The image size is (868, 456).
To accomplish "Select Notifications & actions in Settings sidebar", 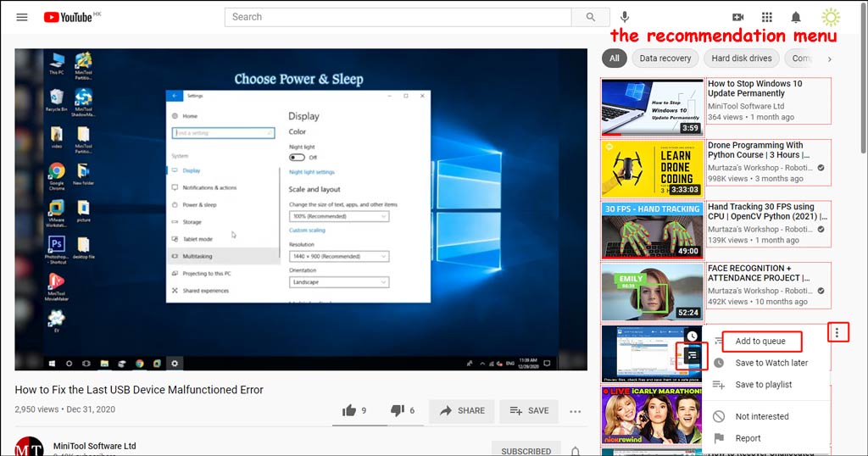I will point(209,187).
